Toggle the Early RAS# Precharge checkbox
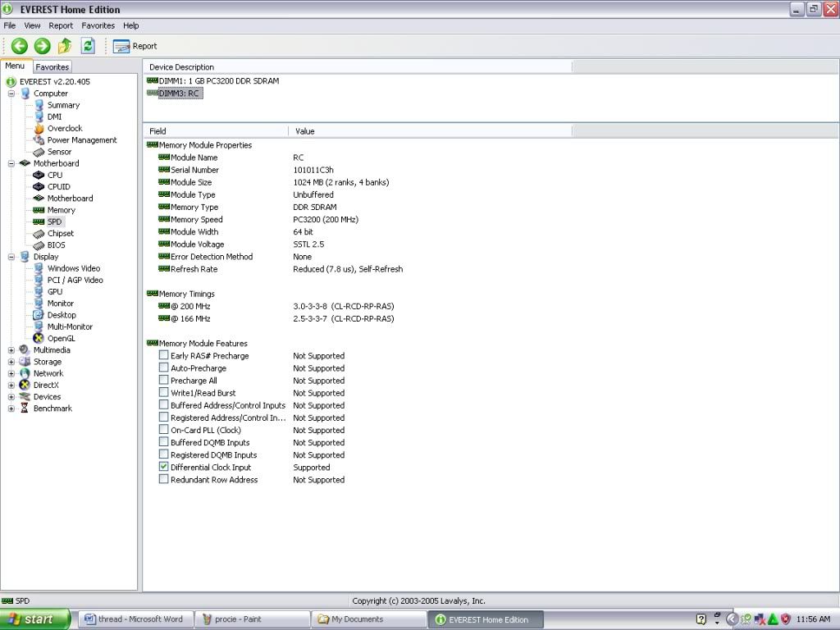 [x=163, y=355]
